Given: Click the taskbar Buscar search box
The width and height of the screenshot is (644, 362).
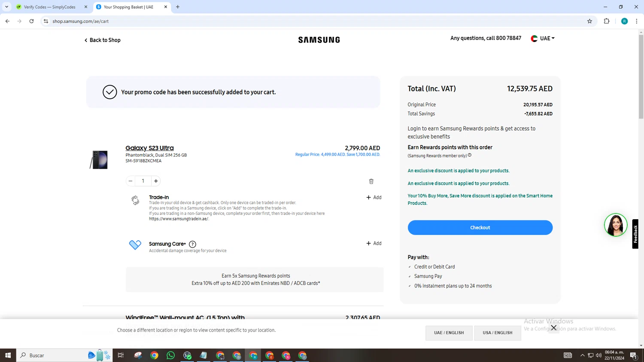Looking at the screenshot, I should pos(64,355).
